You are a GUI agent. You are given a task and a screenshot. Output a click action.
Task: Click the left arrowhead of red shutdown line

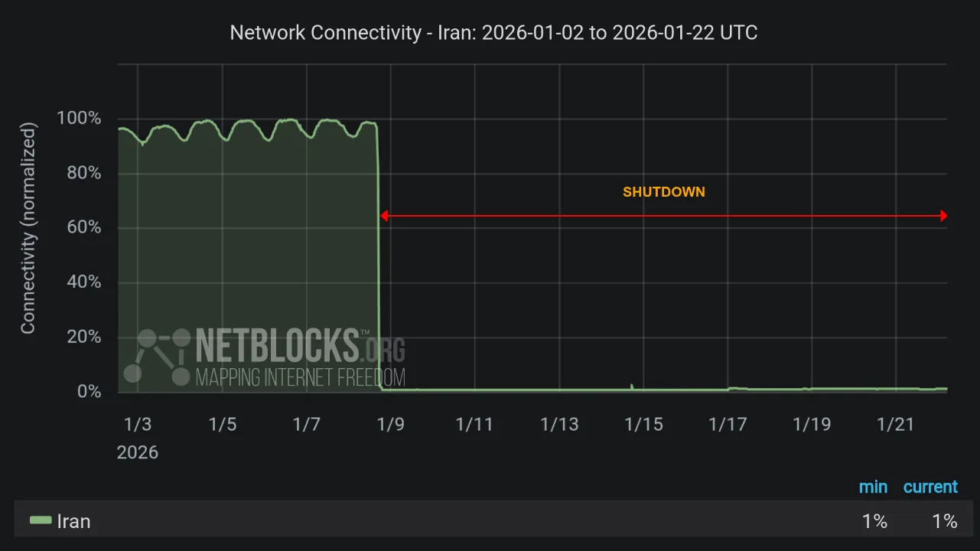(384, 216)
